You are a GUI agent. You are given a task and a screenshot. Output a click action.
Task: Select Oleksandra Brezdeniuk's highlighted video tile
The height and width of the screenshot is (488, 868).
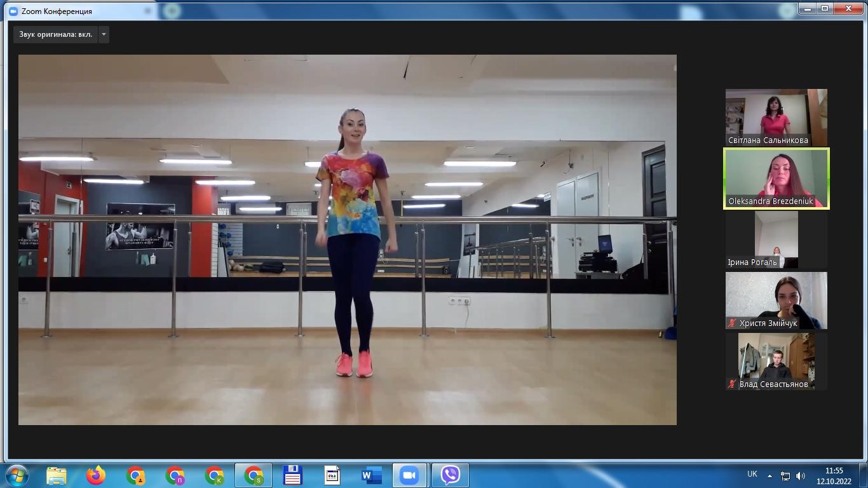click(776, 178)
